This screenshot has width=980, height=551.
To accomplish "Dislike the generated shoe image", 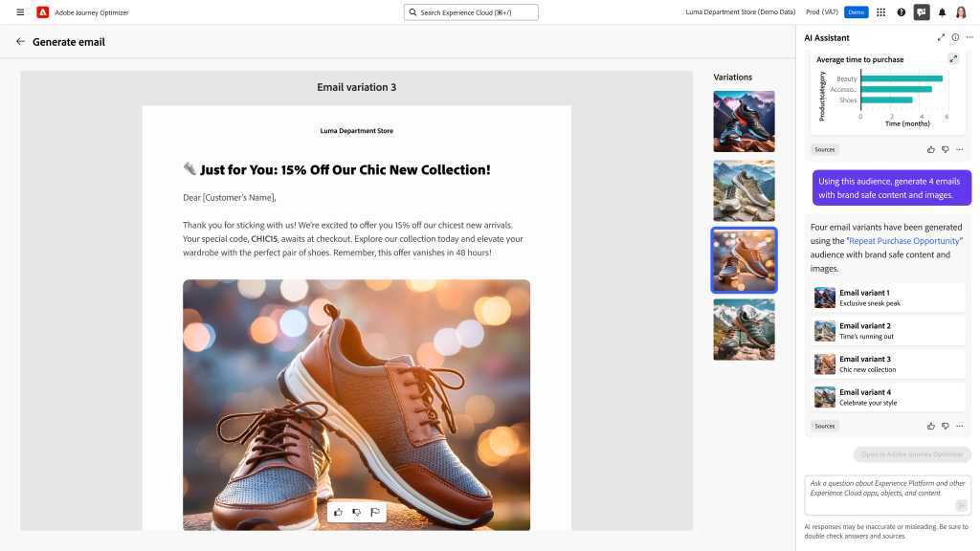I will coord(356,513).
